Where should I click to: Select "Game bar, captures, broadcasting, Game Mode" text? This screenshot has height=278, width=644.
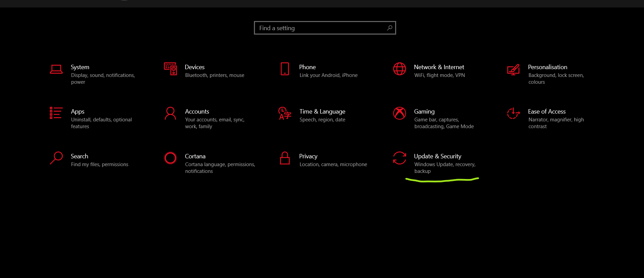tap(444, 123)
